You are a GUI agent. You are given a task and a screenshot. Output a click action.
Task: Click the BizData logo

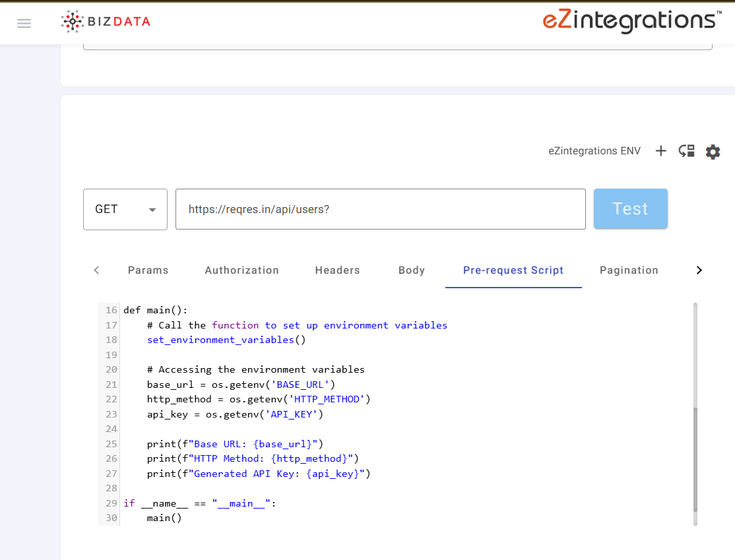[x=106, y=20]
